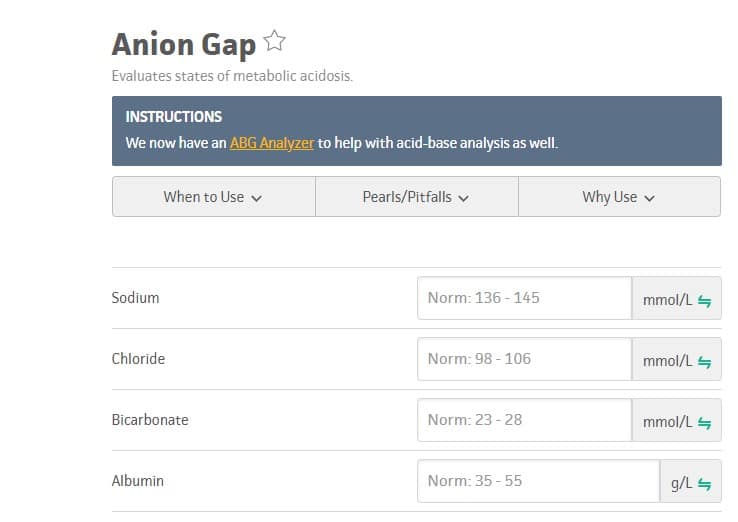Screen dimensions: 738x522
Task: Open the ABG Analyzer link
Action: point(272,143)
